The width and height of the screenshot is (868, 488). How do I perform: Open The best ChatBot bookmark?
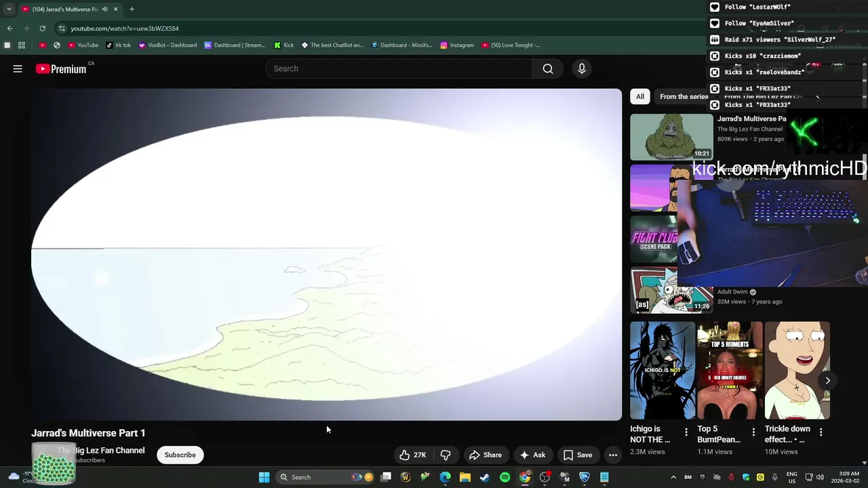click(332, 45)
